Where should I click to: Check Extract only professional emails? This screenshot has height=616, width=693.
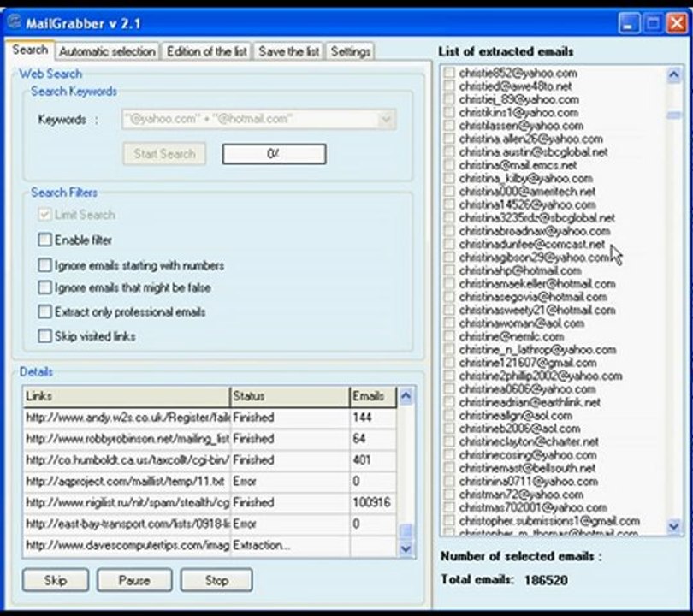point(44,312)
